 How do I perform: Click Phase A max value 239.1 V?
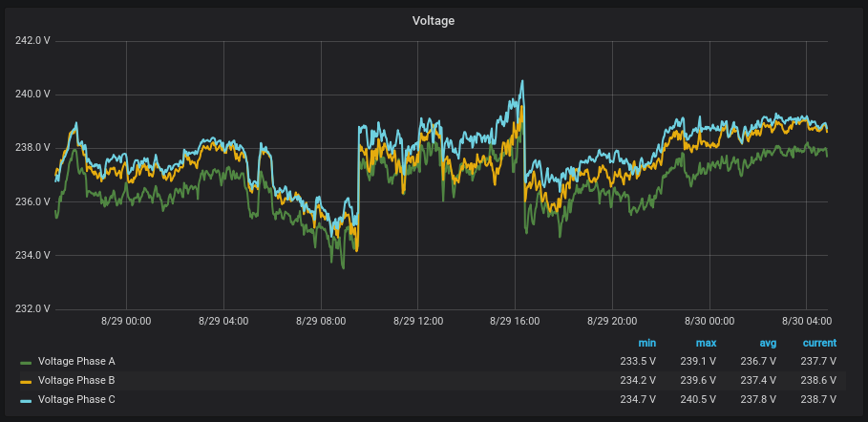pyautogui.click(x=699, y=362)
